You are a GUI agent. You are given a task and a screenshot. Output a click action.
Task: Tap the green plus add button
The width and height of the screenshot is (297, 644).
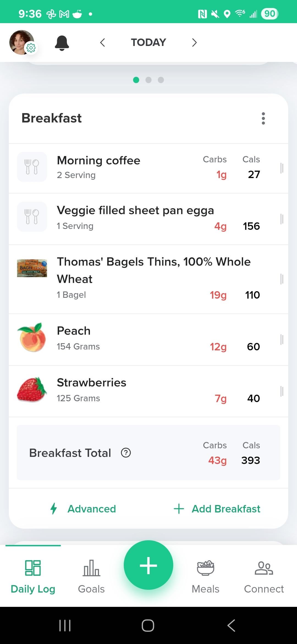point(148,565)
